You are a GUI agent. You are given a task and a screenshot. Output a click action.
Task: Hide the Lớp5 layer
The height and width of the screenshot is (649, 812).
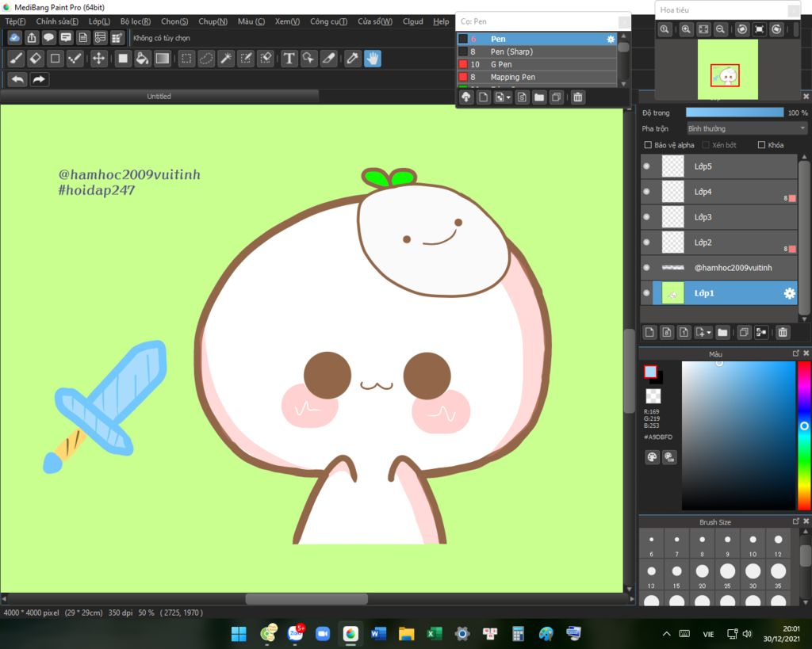pos(646,166)
